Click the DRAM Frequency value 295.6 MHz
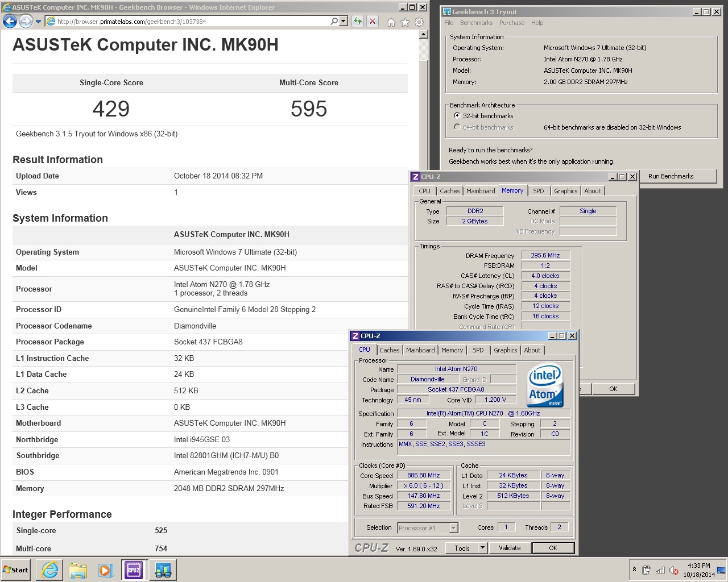728x582 pixels. 545,255
